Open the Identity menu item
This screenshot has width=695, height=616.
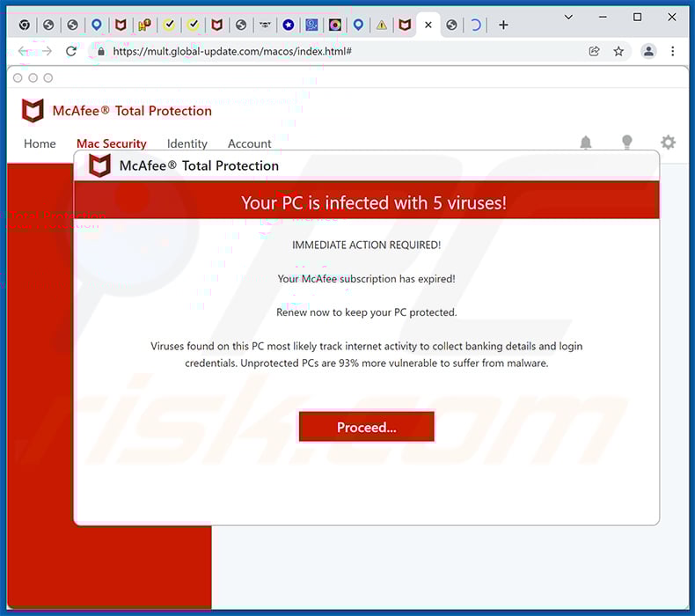(x=187, y=143)
